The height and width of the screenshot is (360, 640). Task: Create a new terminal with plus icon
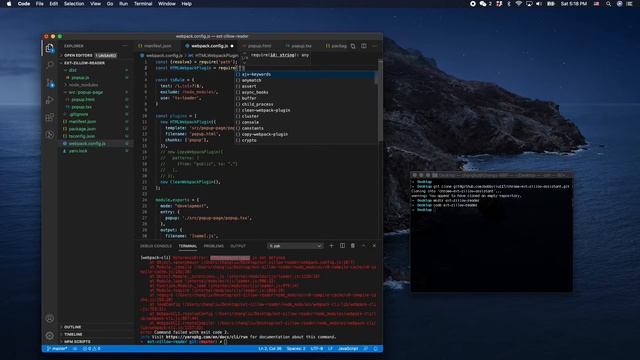(331, 246)
